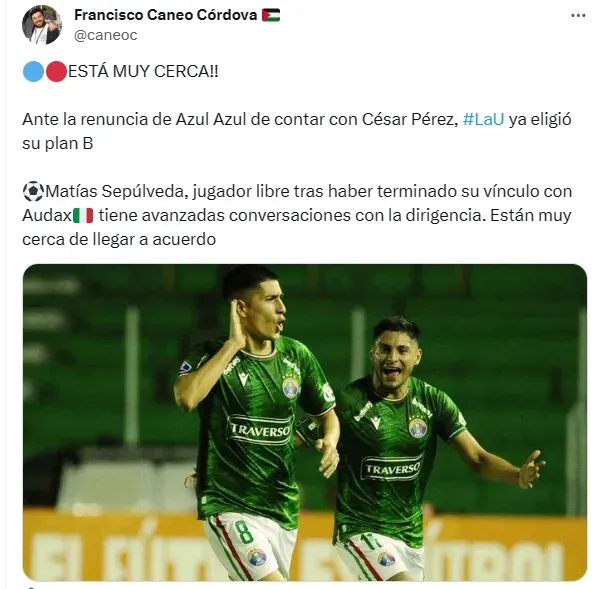The width and height of the screenshot is (600, 589).
Task: Click the club crest on left player's jersey
Action: [290, 386]
